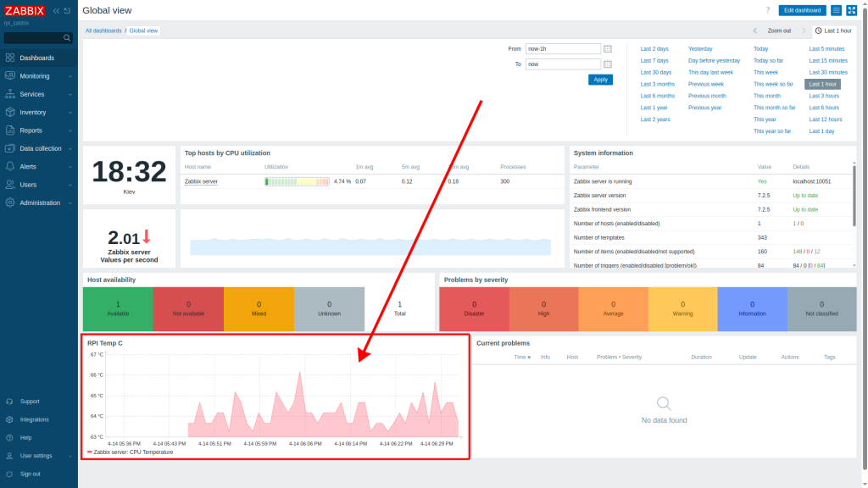Click the Administration gear icon

[10, 203]
